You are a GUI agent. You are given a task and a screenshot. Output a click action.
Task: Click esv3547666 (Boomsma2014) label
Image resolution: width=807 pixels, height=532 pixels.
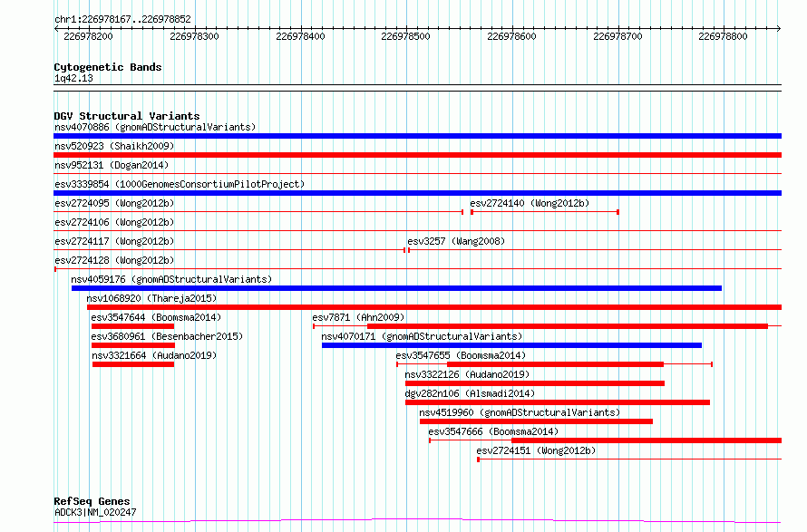pyautogui.click(x=493, y=431)
